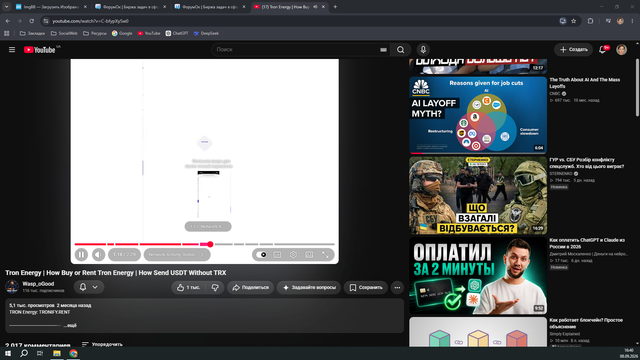
Task: Open the Закладки bookmarks folder
Action: [32, 33]
